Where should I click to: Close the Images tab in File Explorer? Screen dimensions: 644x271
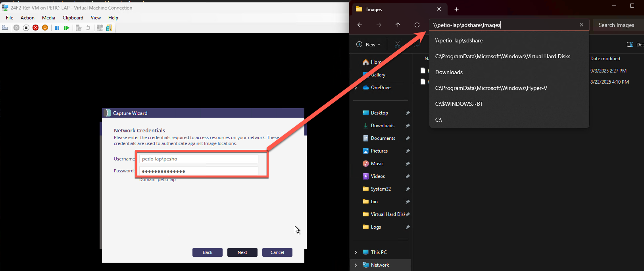pos(439,9)
